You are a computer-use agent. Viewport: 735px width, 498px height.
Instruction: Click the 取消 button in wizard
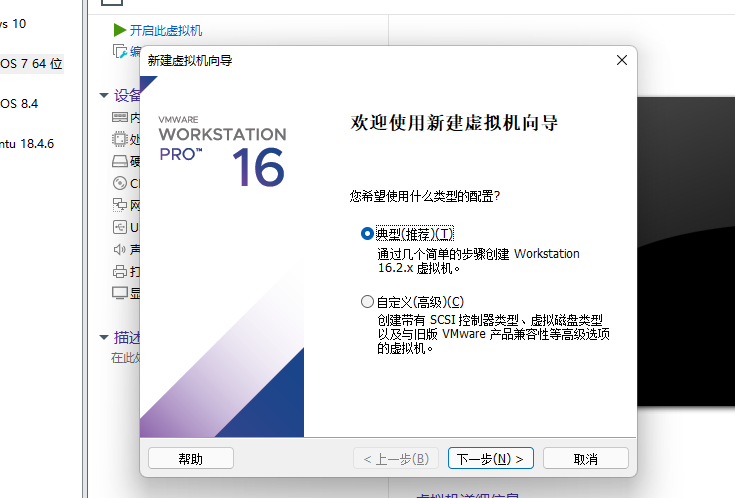[585, 458]
